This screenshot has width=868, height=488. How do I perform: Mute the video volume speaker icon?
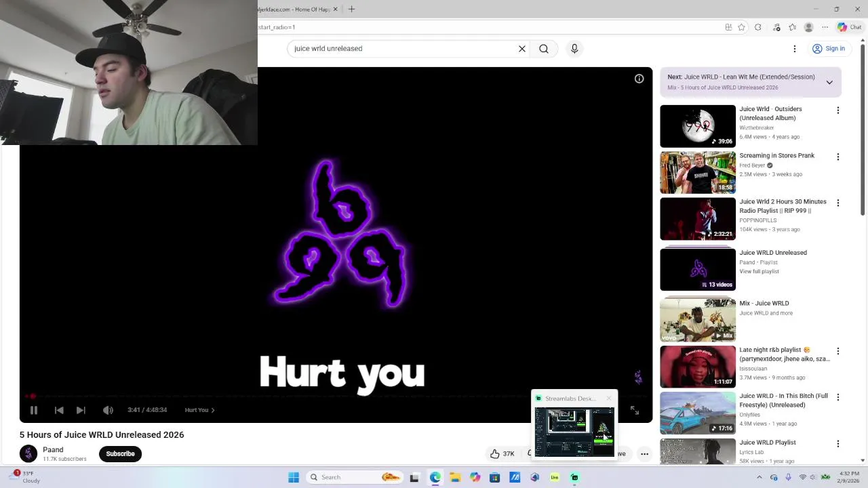(x=108, y=410)
